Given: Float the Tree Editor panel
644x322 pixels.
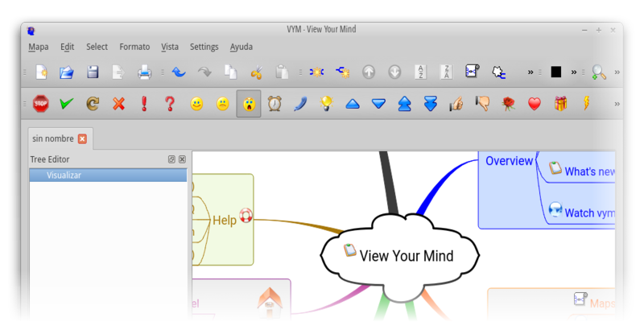Looking at the screenshot, I should 171,159.
